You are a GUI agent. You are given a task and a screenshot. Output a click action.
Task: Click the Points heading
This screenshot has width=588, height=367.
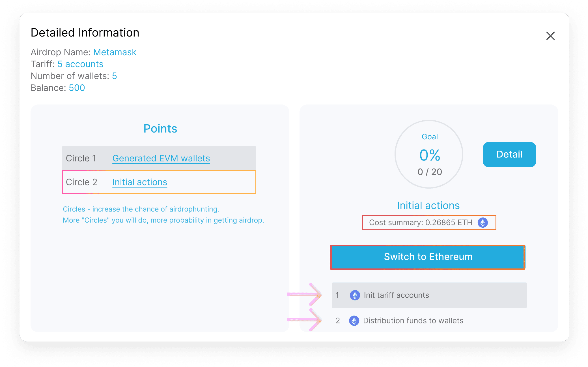click(160, 129)
